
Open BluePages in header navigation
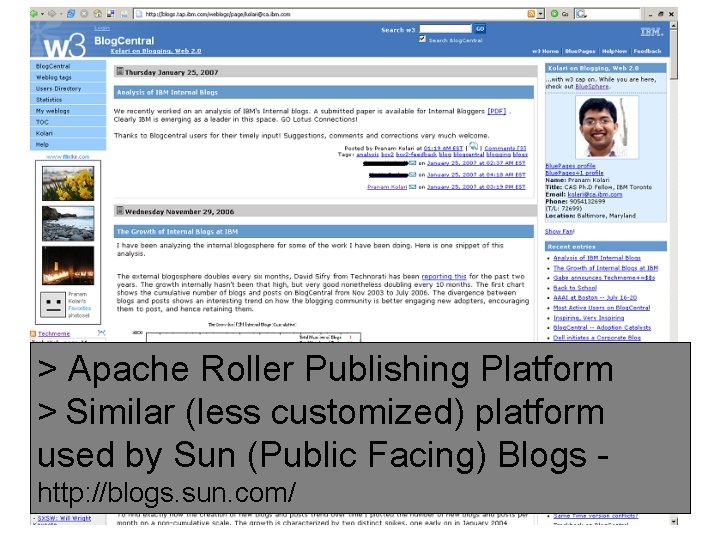(x=580, y=51)
